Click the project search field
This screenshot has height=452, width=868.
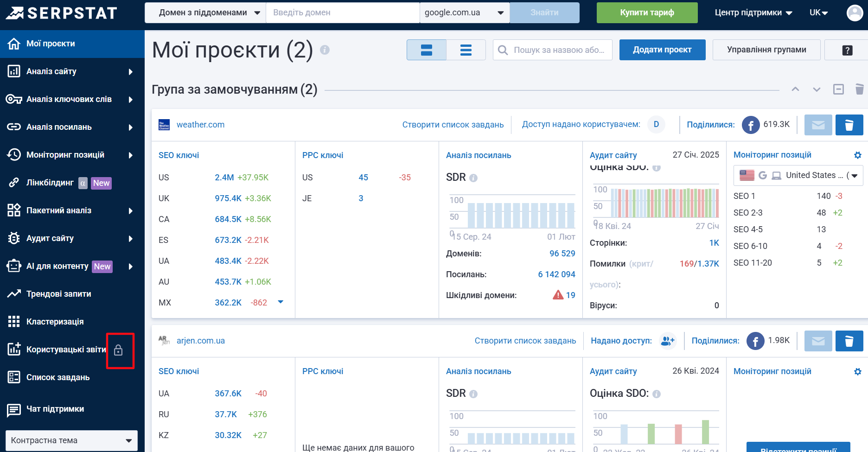coord(553,50)
